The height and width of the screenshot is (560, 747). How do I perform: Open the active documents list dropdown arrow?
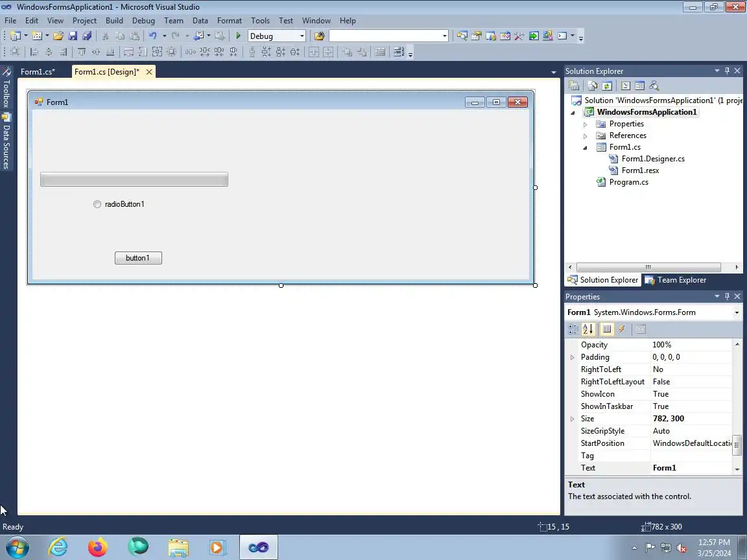point(554,73)
